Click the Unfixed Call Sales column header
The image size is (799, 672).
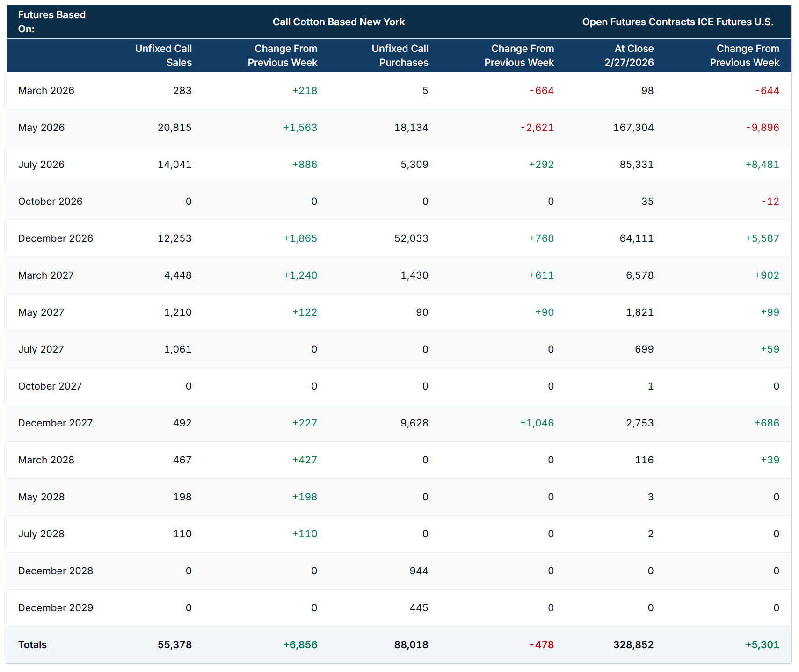tap(163, 56)
